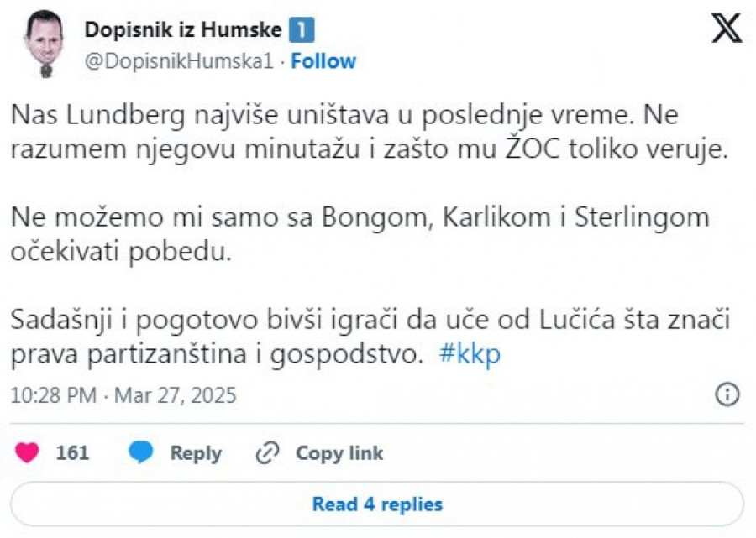Screen dimensions: 756x538
Task: Click the paragraph starting with Nas Lundberg
Action: (x=328, y=134)
